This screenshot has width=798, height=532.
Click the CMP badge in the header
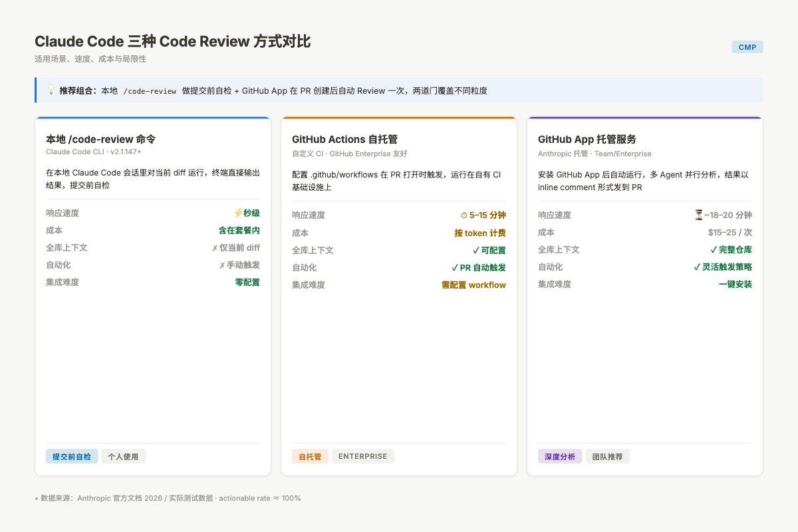coord(747,47)
